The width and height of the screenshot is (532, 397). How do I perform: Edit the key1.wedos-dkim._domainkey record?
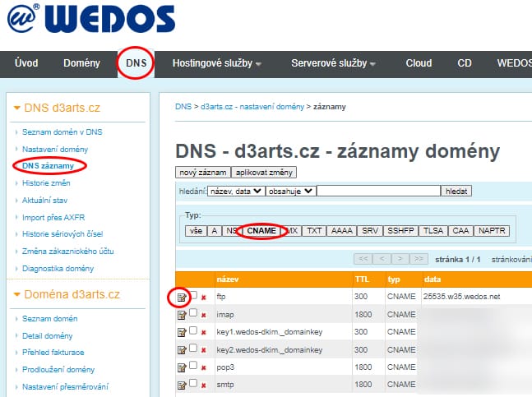click(x=182, y=333)
